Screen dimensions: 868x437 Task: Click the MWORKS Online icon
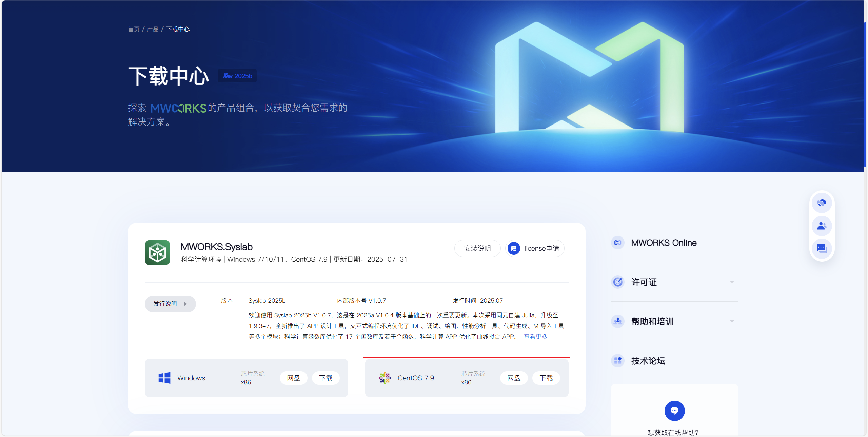(617, 243)
